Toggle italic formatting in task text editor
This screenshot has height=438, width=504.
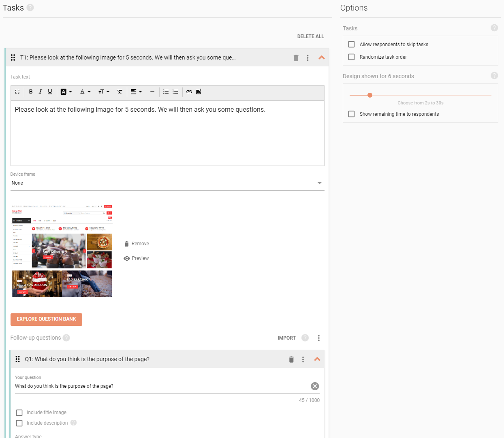pyautogui.click(x=41, y=92)
